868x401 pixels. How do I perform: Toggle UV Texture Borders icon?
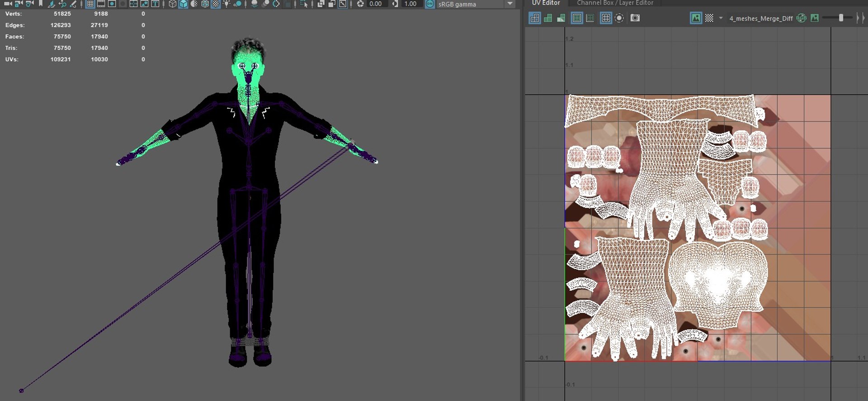pyautogui.click(x=590, y=18)
